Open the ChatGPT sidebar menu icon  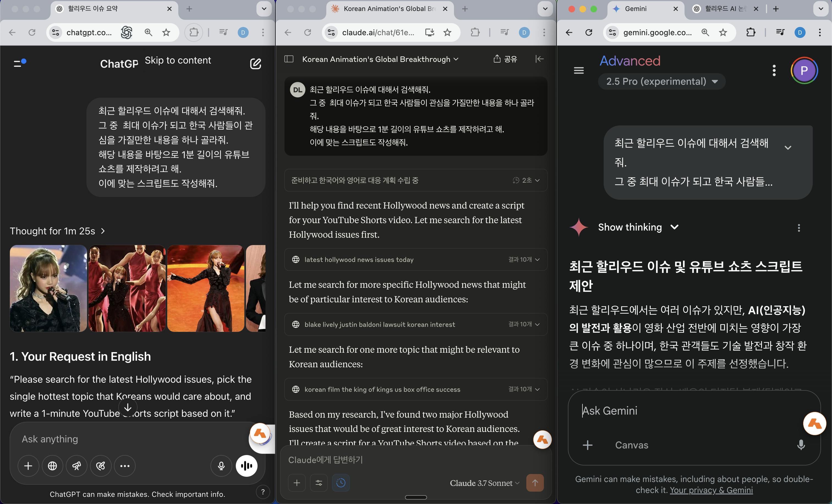(x=20, y=63)
